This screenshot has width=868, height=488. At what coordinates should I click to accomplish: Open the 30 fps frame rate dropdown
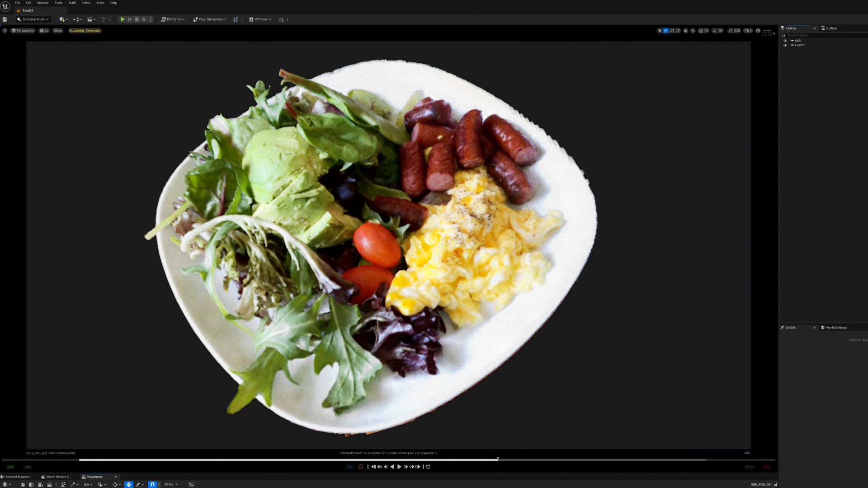tap(171, 484)
